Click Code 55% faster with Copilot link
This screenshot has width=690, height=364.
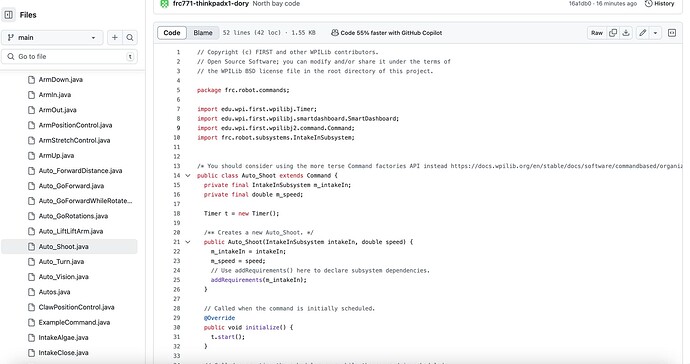tap(391, 33)
